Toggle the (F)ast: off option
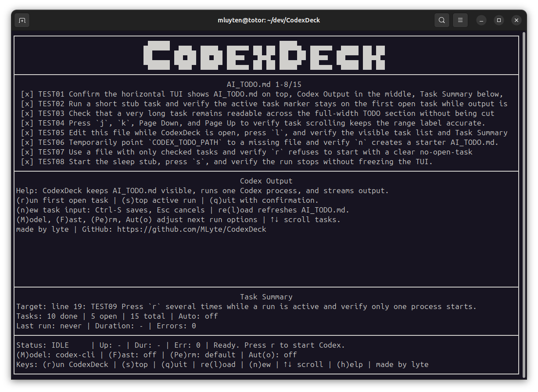Viewport: 538px width, 392px height. click(133, 355)
